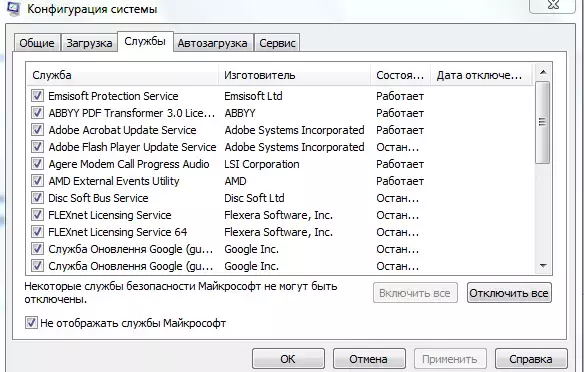Sort by Дата отключения column header

[x=481, y=75]
